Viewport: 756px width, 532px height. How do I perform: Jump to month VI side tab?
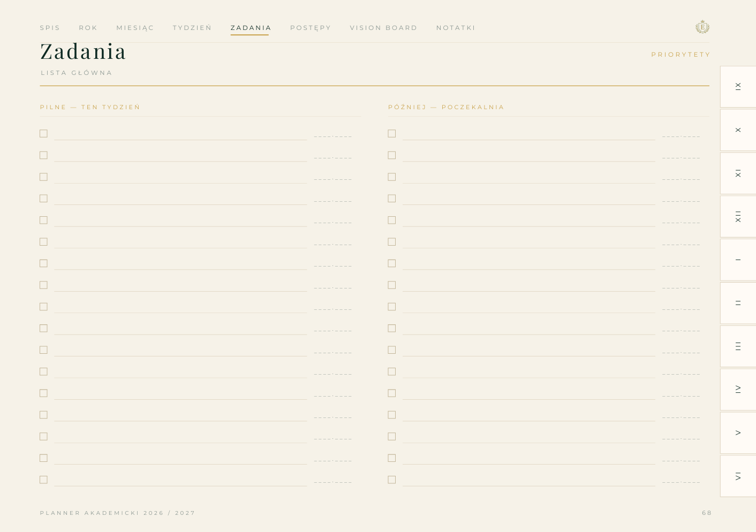pyautogui.click(x=738, y=476)
